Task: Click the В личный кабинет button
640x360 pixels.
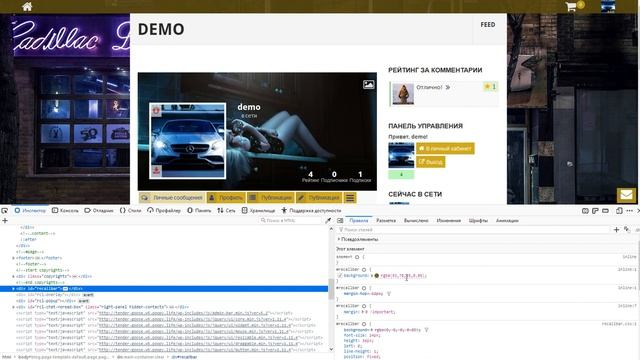Action: [x=445, y=149]
